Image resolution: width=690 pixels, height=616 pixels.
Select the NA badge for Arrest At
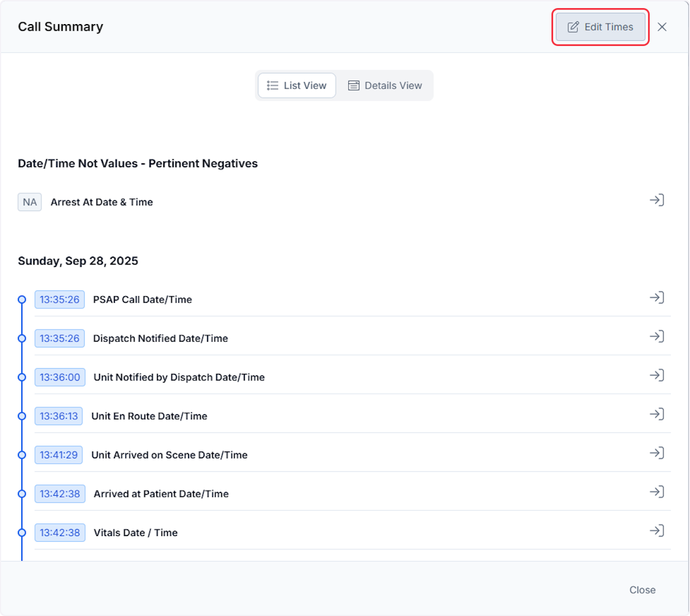pyautogui.click(x=30, y=202)
